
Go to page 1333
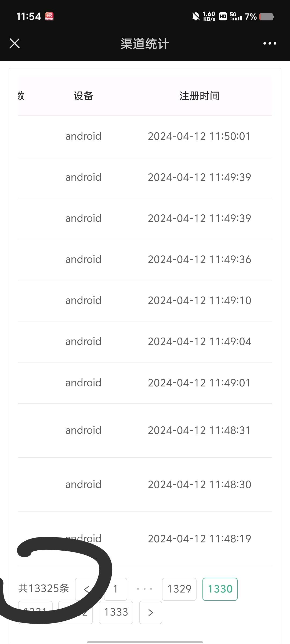click(116, 612)
